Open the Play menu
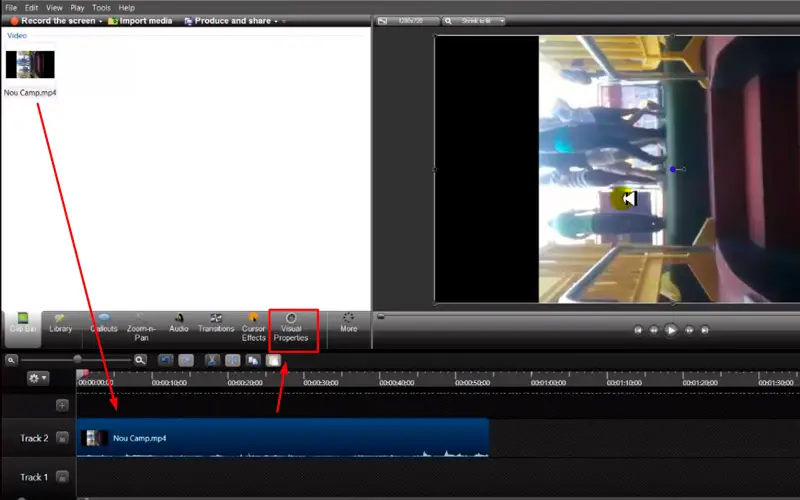Screen dimensions: 800x500 coord(78,8)
